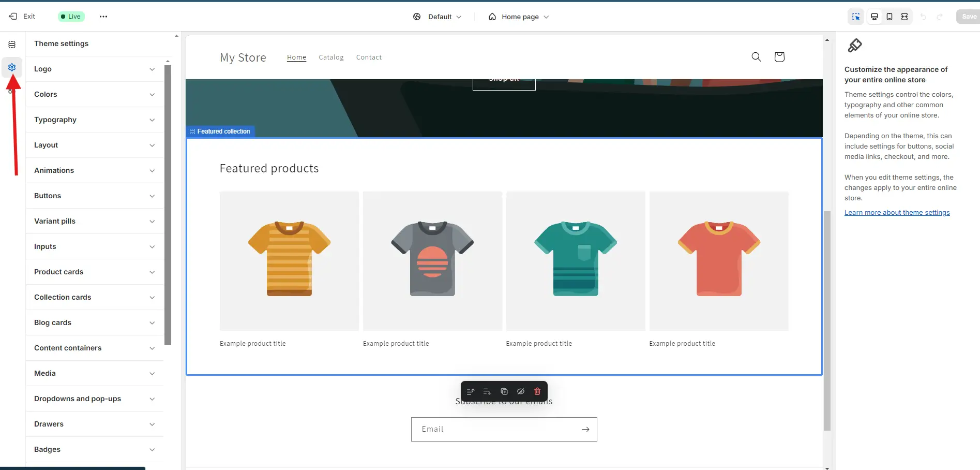Select the red t-shirt product thumbnail
The image size is (980, 470).
click(719, 261)
